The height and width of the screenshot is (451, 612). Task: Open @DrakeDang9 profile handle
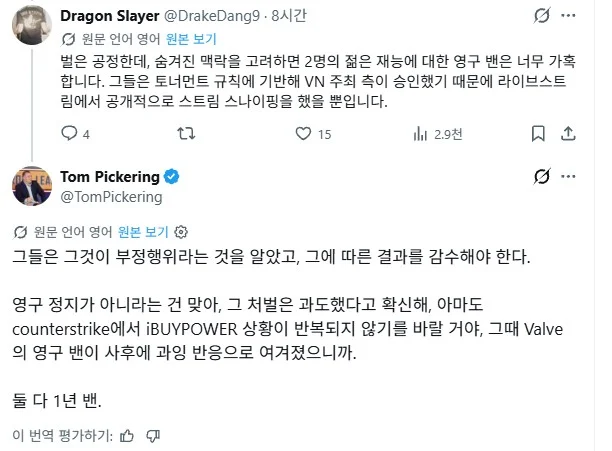click(x=212, y=16)
